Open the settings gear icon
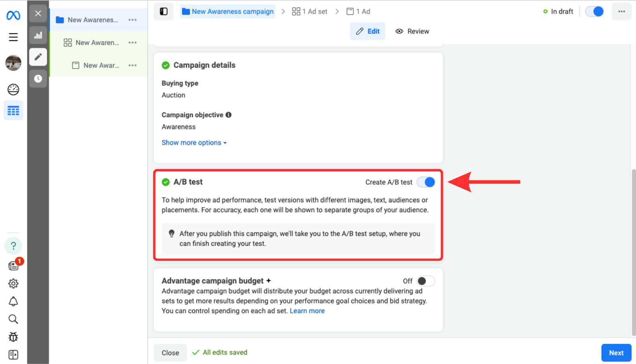The image size is (636, 364). pyautogui.click(x=13, y=283)
